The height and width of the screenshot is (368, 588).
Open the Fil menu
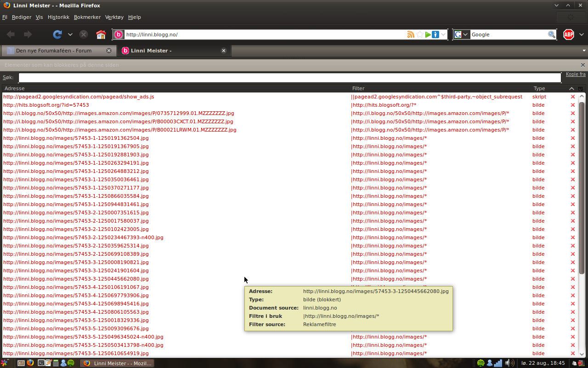(5, 17)
